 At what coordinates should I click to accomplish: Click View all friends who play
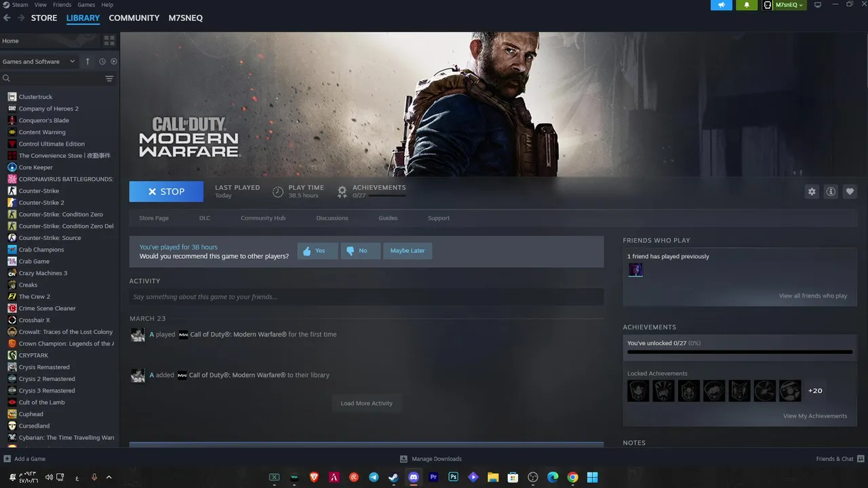click(x=813, y=296)
